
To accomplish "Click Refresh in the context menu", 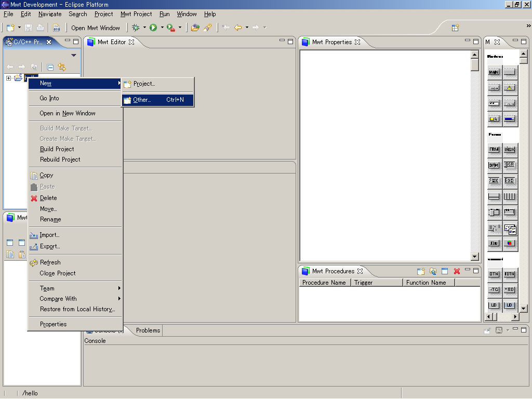I will (75, 262).
